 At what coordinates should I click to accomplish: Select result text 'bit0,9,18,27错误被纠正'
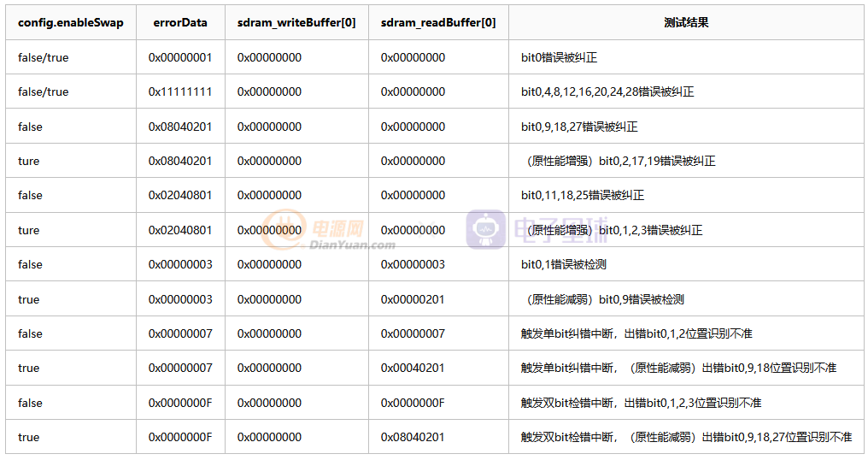579,127
